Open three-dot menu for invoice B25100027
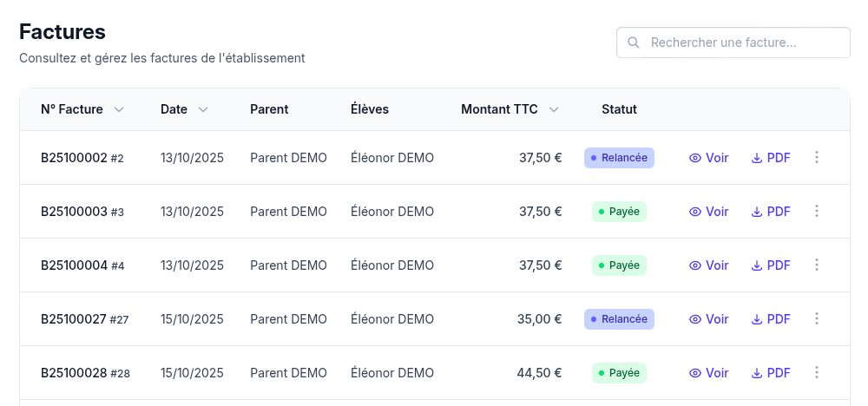 [x=816, y=319]
